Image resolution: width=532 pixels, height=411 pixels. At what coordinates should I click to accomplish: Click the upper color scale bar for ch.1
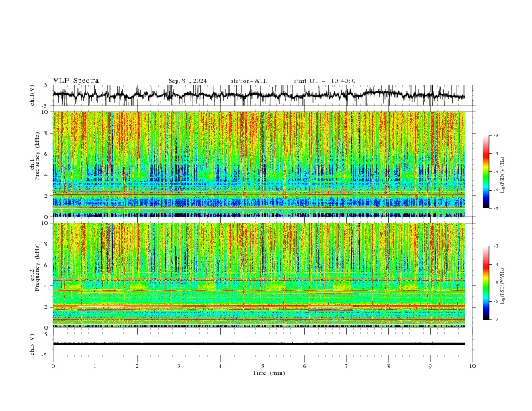click(486, 172)
